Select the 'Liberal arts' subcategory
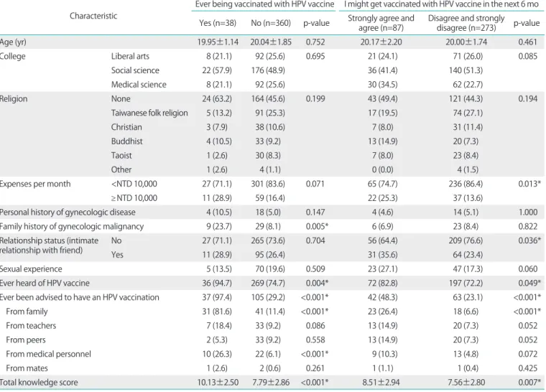Screen dimensions: 546x392 pyautogui.click(x=130, y=57)
